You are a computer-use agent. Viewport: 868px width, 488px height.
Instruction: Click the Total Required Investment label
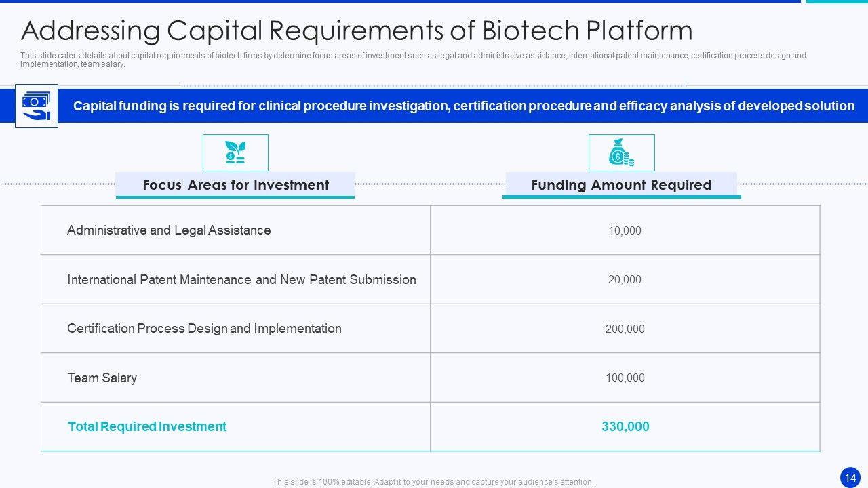[147, 426]
